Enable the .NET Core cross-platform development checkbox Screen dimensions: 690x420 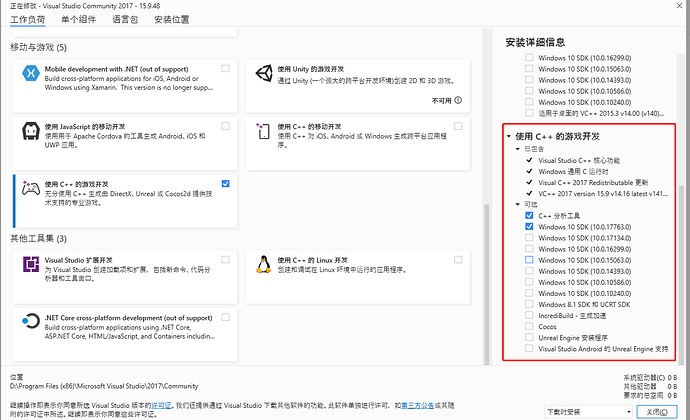225,317
